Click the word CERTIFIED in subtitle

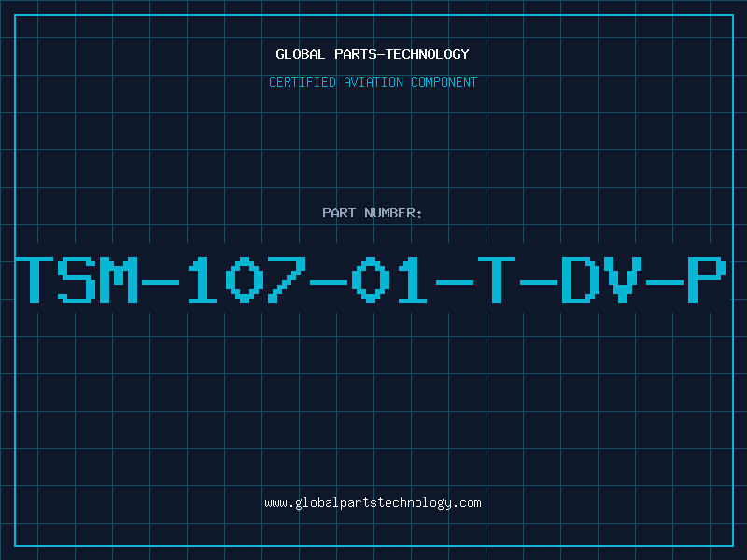(303, 82)
